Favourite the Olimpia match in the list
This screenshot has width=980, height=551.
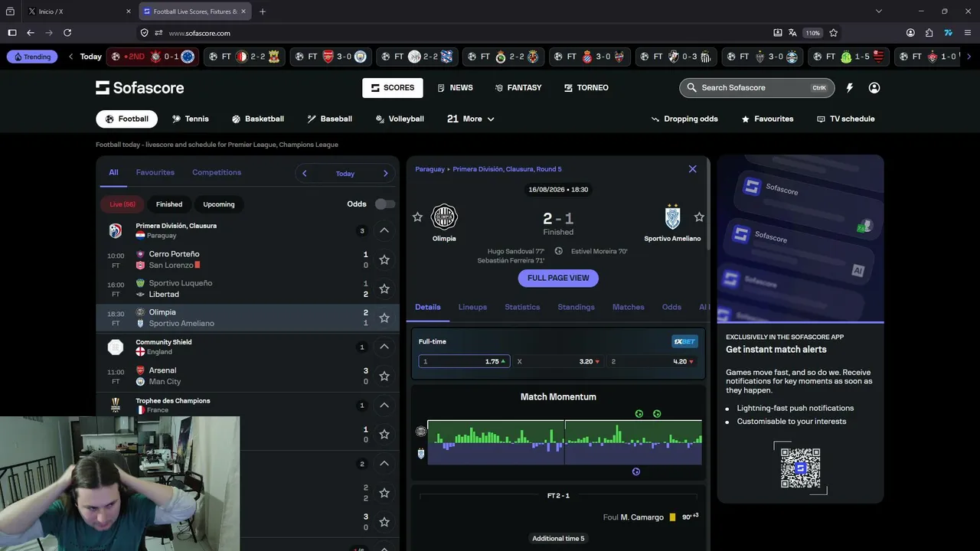[384, 318]
